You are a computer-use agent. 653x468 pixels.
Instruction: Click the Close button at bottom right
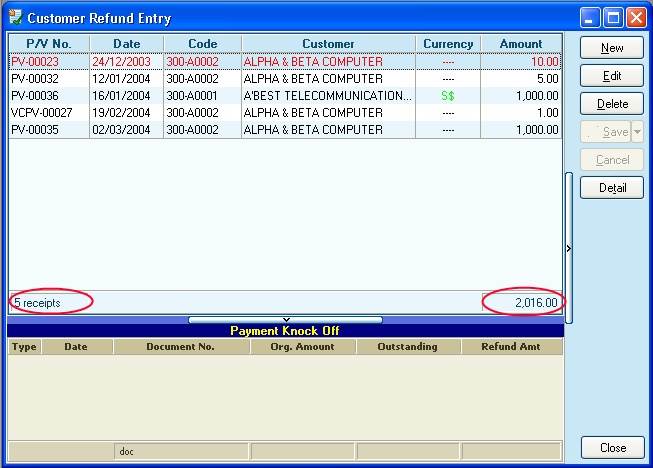coord(613,448)
